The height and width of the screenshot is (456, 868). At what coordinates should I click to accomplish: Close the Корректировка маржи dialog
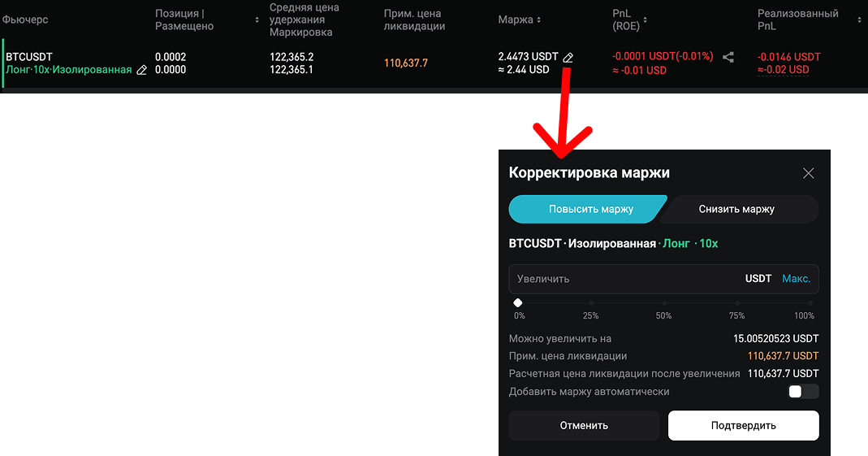tap(808, 173)
